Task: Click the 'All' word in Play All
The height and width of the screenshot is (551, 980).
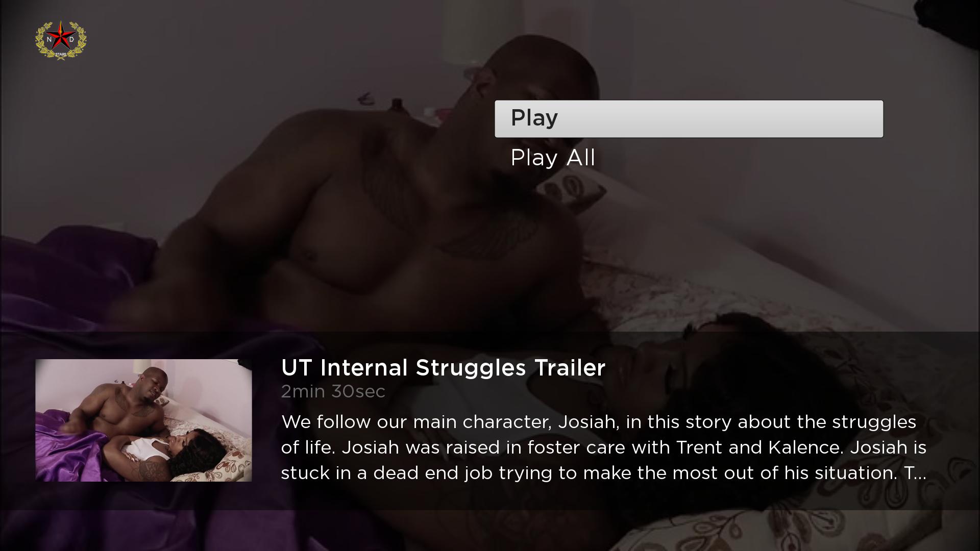Action: point(581,158)
